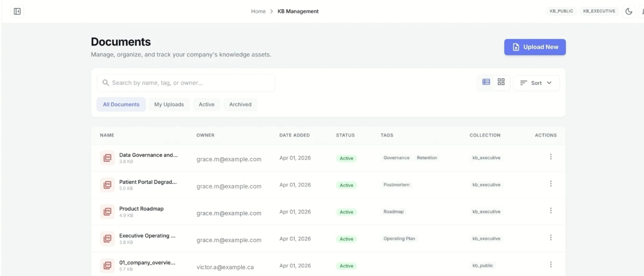Viewport: 644px width, 276px height.
Task: Click the STATUS column header
Action: (x=345, y=135)
